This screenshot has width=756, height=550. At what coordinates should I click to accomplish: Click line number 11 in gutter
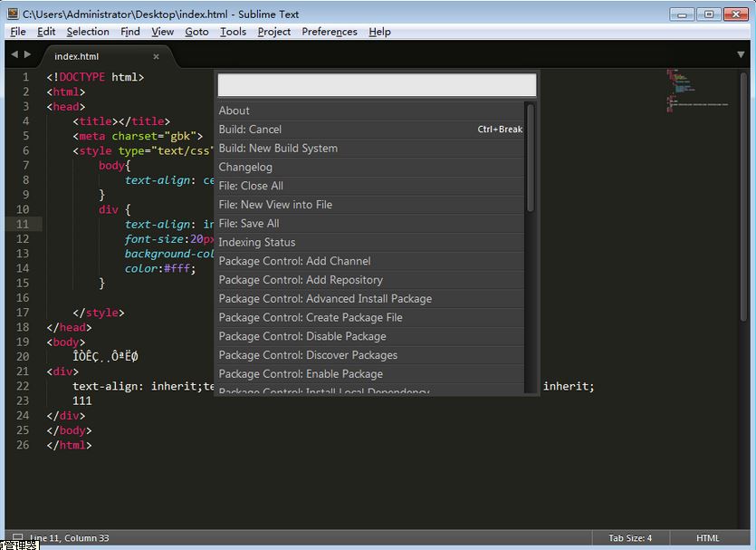tap(23, 224)
